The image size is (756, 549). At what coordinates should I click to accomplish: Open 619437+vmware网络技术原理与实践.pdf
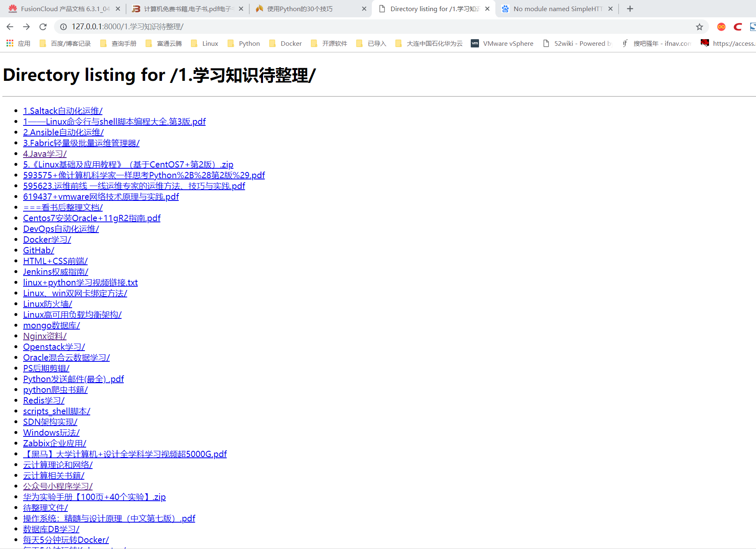[101, 197]
